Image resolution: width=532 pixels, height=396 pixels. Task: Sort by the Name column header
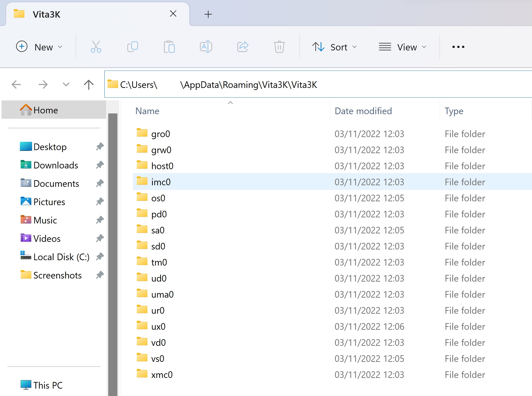[147, 111]
